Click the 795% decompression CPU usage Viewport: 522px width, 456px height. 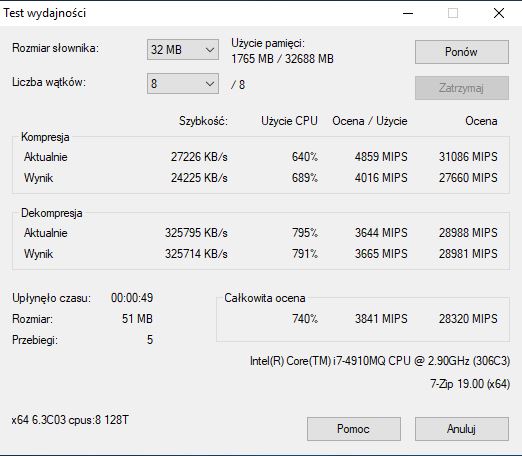pyautogui.click(x=305, y=233)
